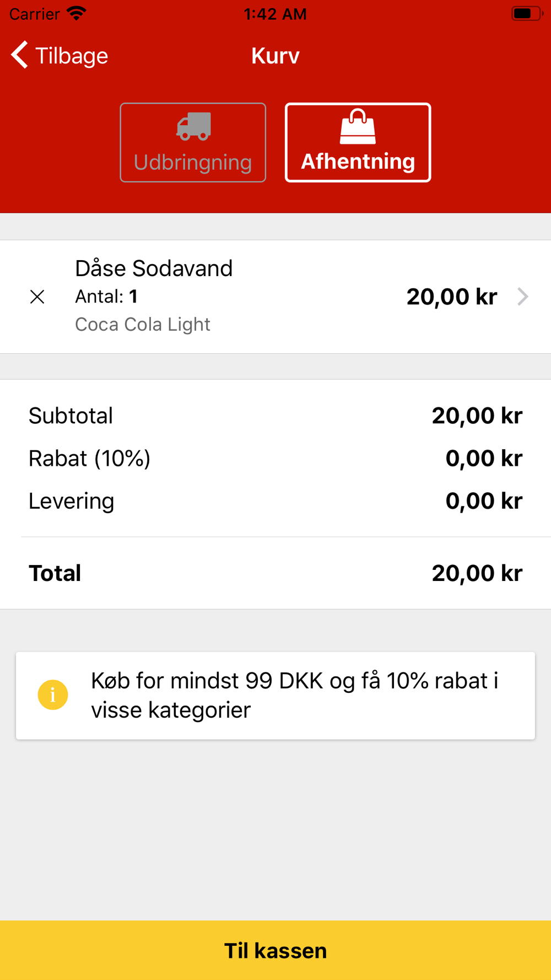Select Afhentning pickup option

point(358,142)
